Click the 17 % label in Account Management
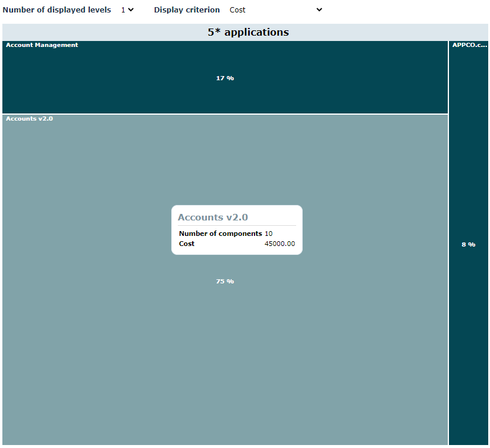490x448 pixels. (x=225, y=78)
